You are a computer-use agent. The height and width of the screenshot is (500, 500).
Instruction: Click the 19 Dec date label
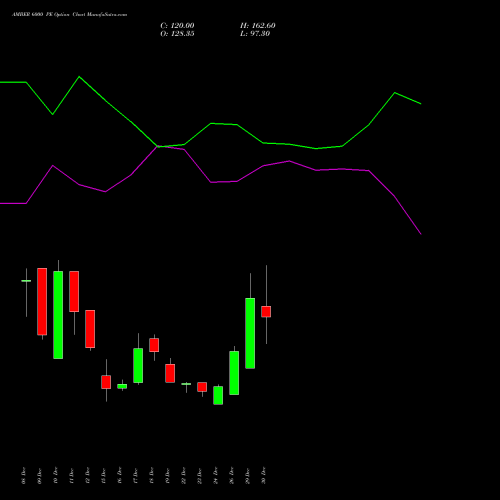coord(167,475)
